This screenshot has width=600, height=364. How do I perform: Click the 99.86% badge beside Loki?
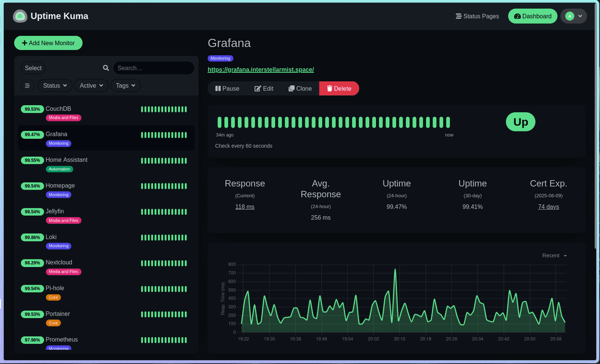click(x=32, y=237)
